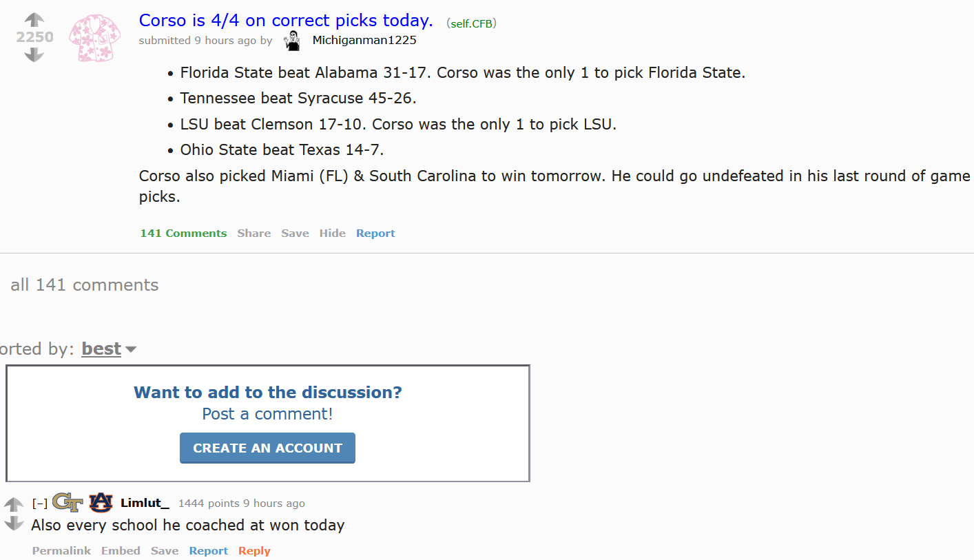Viewport: 974px width, 560px height.
Task: Share the post
Action: click(254, 234)
